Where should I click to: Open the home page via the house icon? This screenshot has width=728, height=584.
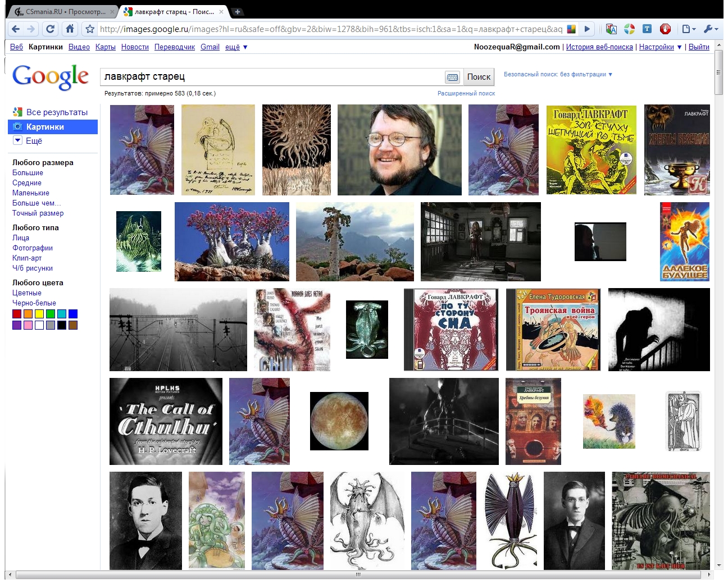[70, 29]
